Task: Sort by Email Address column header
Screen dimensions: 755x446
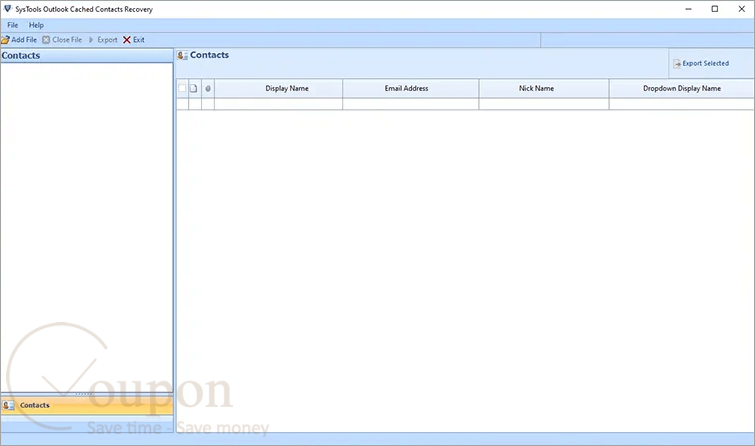Action: 411,88
